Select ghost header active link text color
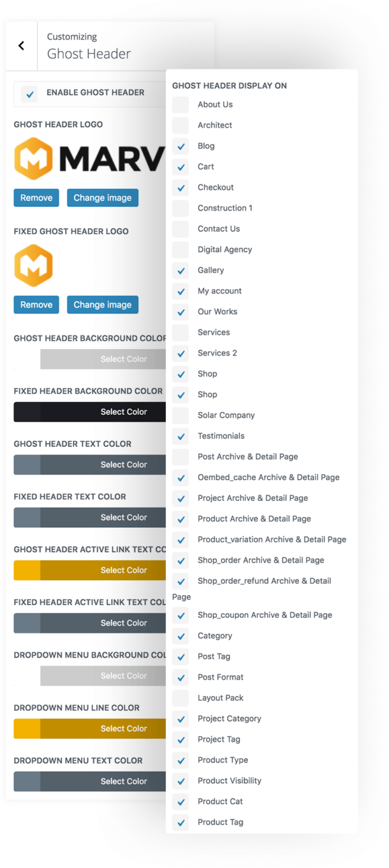The height and width of the screenshot is (868, 389). click(x=102, y=570)
